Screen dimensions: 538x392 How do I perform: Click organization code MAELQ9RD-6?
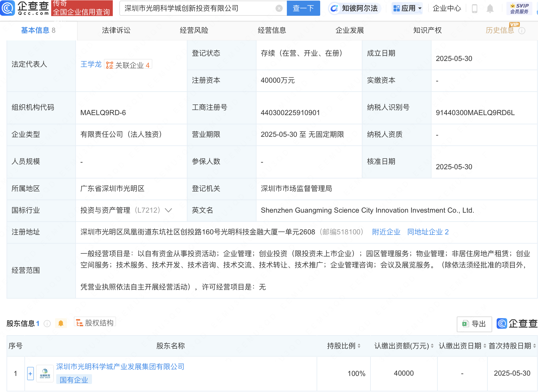[x=103, y=113]
